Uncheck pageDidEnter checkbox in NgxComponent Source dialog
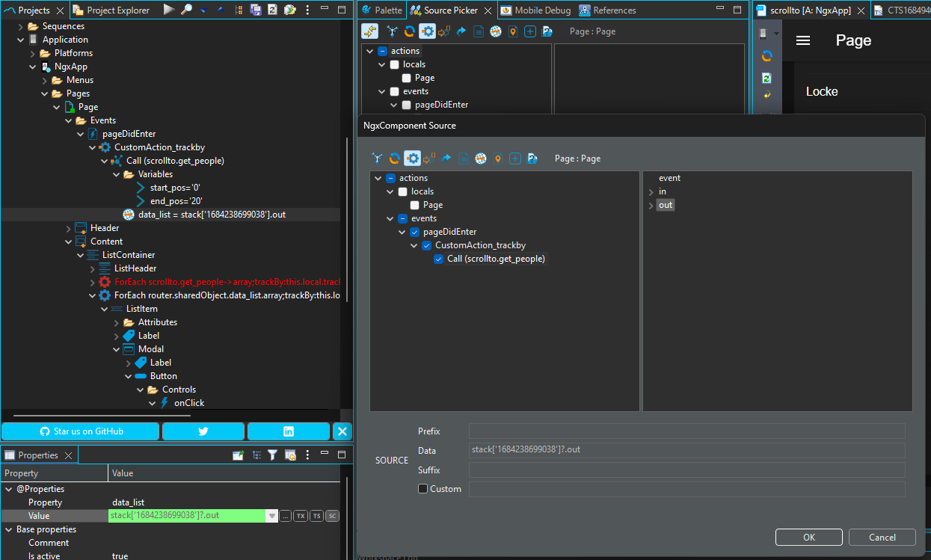This screenshot has height=560, width=931. [415, 232]
